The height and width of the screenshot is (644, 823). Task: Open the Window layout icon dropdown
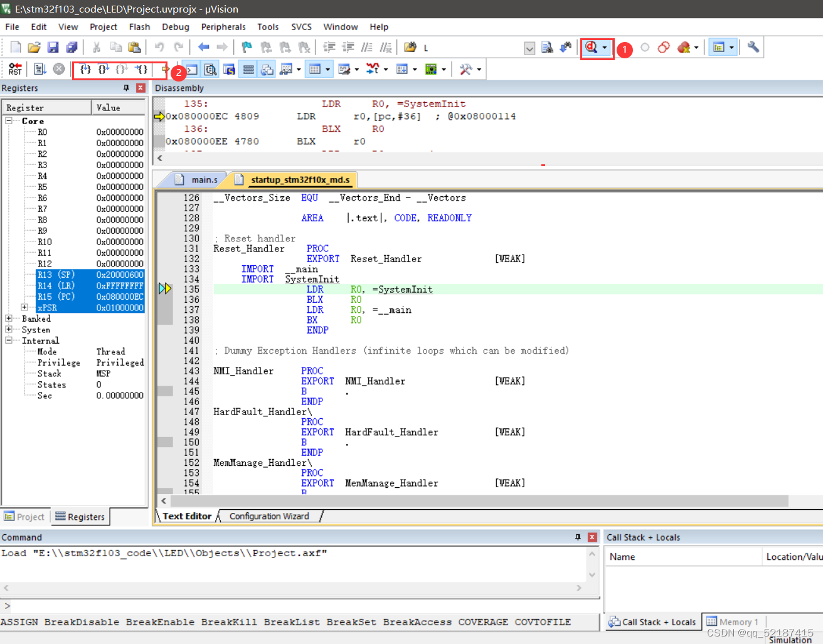[x=731, y=47]
